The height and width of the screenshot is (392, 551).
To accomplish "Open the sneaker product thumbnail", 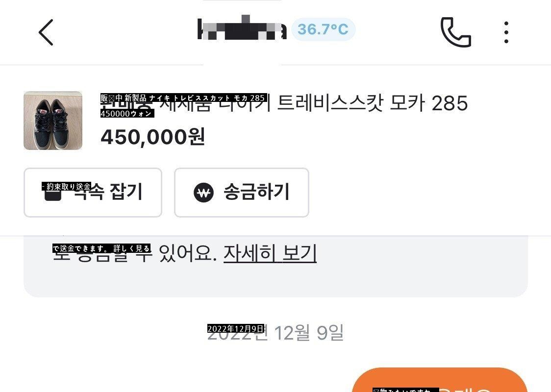I will tap(53, 121).
